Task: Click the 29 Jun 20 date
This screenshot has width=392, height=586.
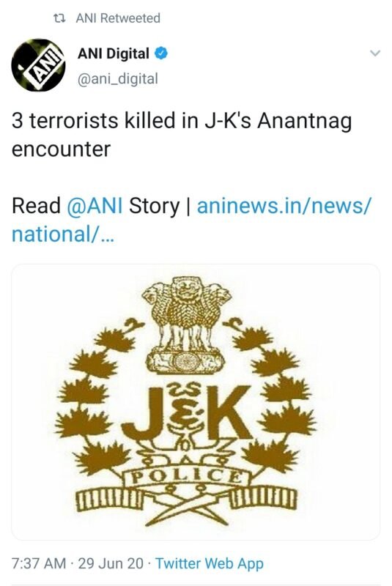Action: [111, 563]
